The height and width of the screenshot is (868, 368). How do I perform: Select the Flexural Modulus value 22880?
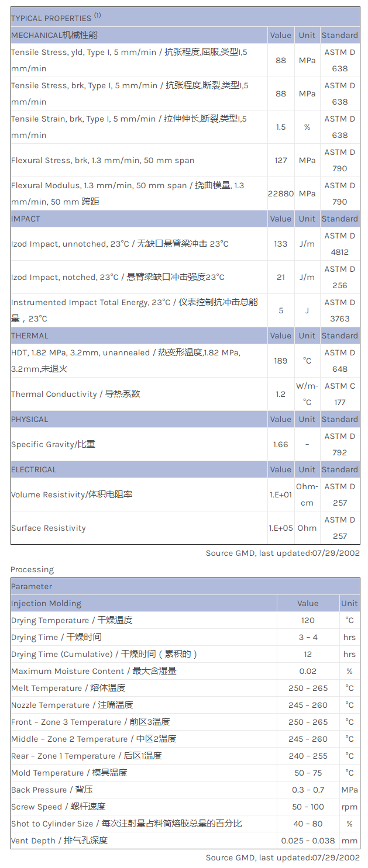[x=281, y=193]
